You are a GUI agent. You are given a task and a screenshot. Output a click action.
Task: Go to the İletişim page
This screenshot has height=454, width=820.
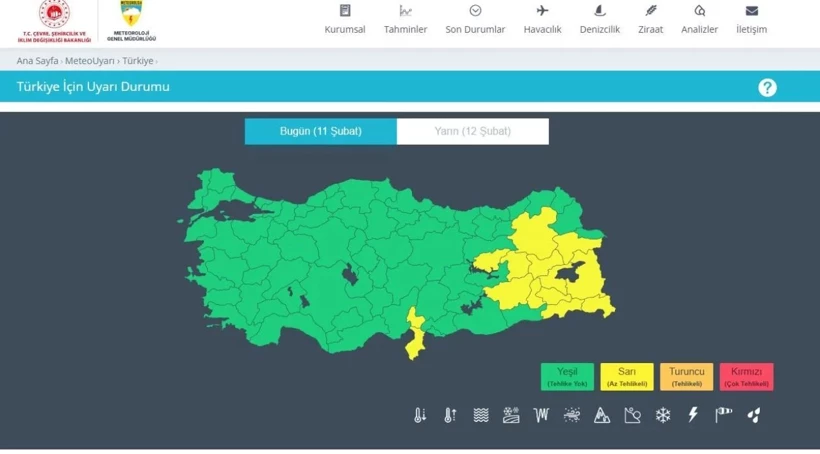point(751,20)
